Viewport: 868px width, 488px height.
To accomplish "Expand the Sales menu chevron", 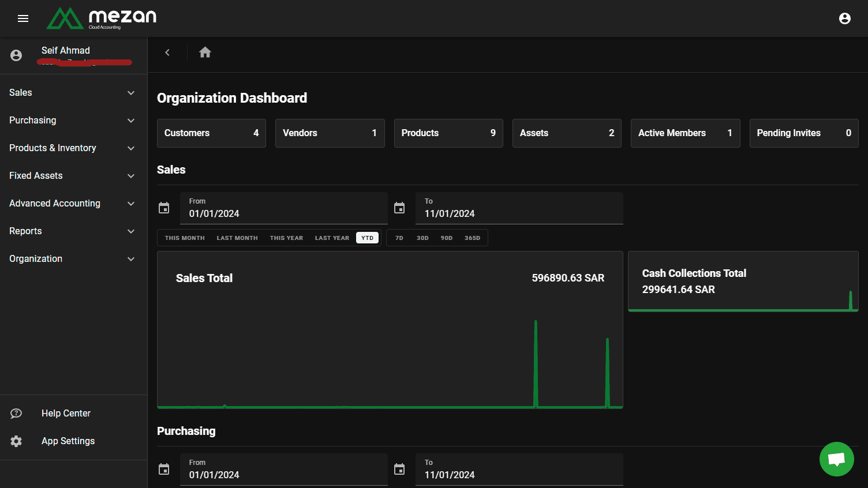I will tap(131, 93).
